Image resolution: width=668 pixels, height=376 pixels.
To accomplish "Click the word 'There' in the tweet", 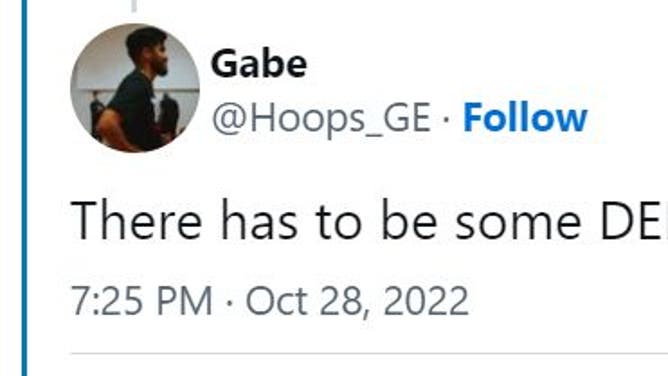I will tap(136, 221).
